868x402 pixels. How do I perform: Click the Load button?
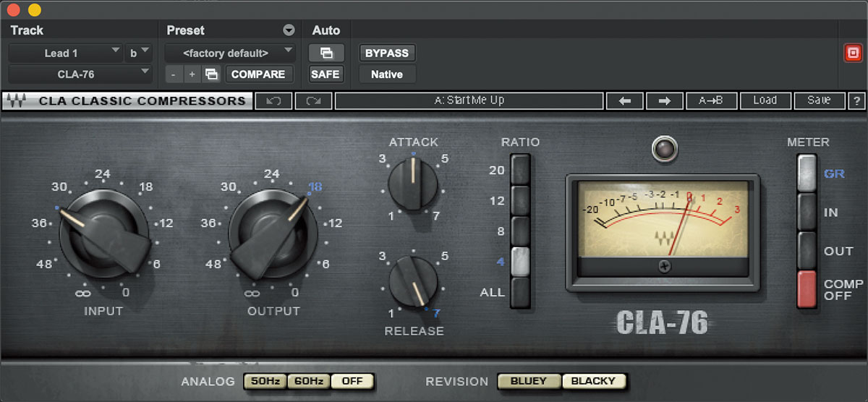[x=765, y=100]
